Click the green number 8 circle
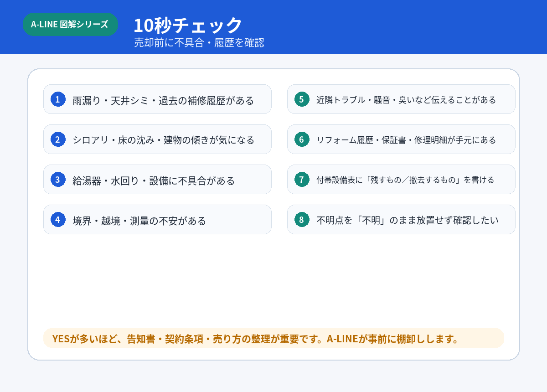 302,219
